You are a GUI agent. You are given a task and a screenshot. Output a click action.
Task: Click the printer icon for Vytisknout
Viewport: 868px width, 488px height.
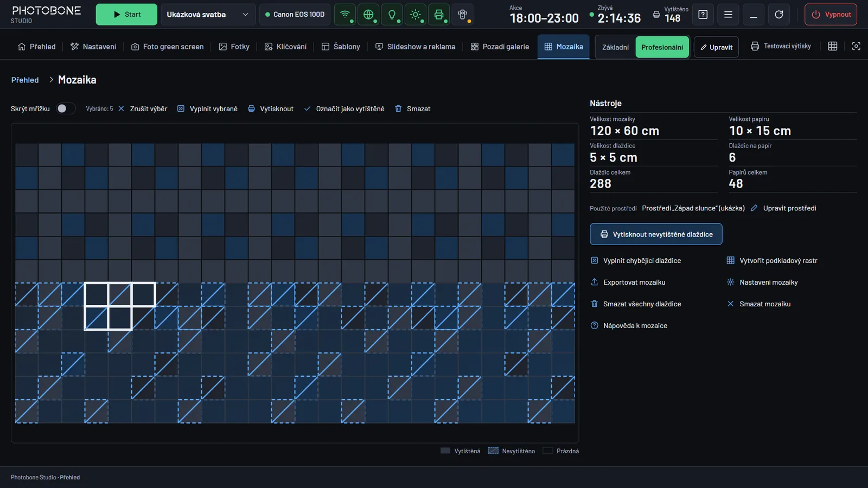pyautogui.click(x=251, y=108)
